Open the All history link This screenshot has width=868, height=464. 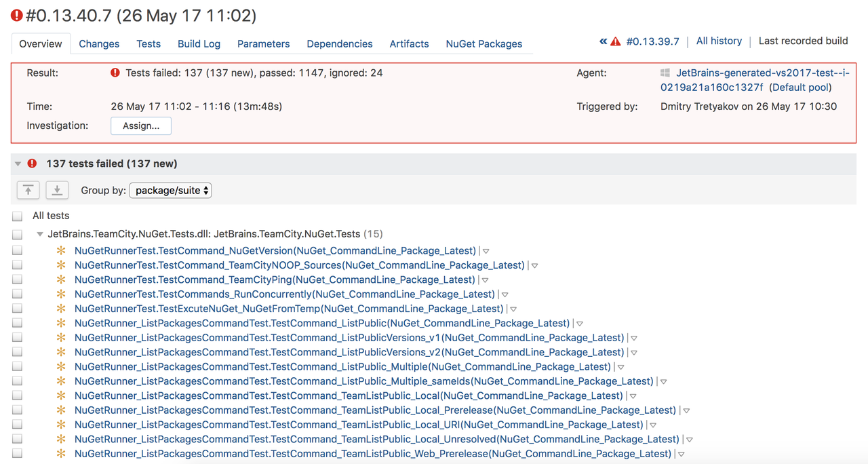coord(719,41)
